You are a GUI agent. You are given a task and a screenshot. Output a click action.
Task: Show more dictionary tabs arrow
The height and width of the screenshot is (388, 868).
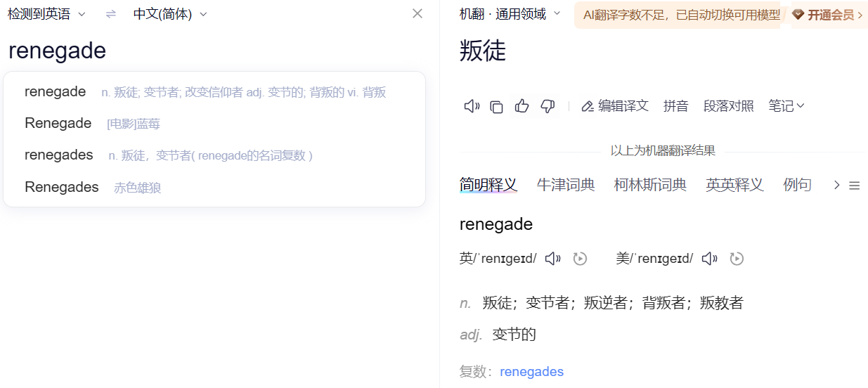pyautogui.click(x=836, y=185)
